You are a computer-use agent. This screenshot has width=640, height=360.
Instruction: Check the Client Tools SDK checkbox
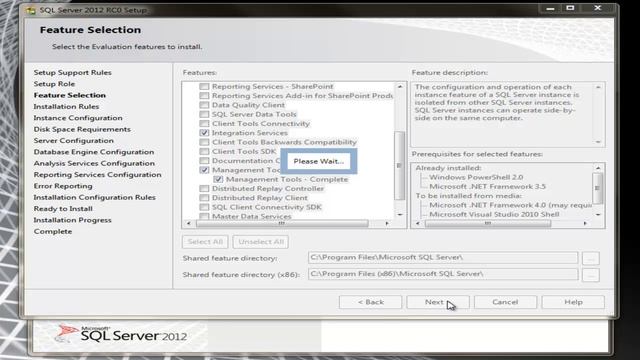pos(204,151)
